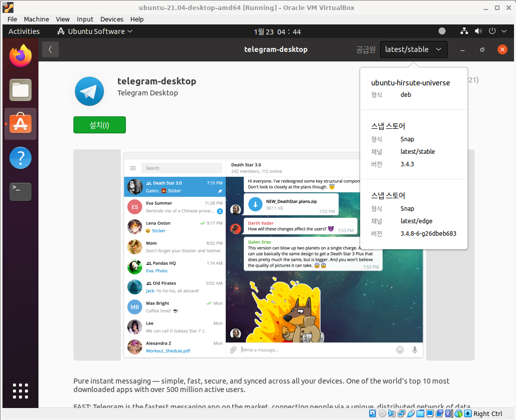Open system menu arrow in top bar
This screenshot has width=516, height=420.
pyautogui.click(x=504, y=31)
